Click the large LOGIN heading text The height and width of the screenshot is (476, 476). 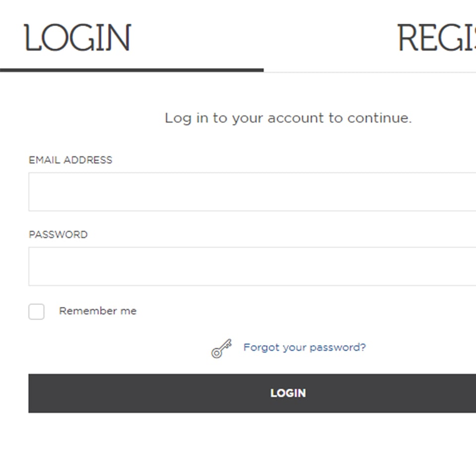(77, 38)
